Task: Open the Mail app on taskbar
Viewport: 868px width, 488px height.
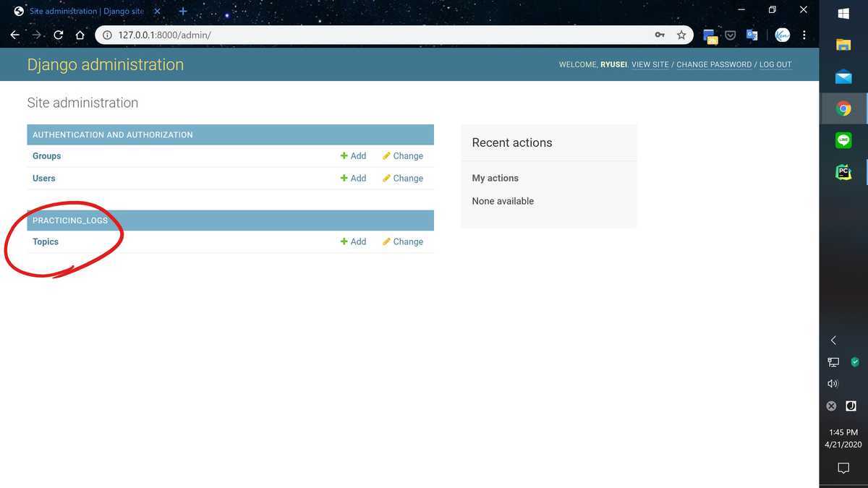Action: point(843,77)
